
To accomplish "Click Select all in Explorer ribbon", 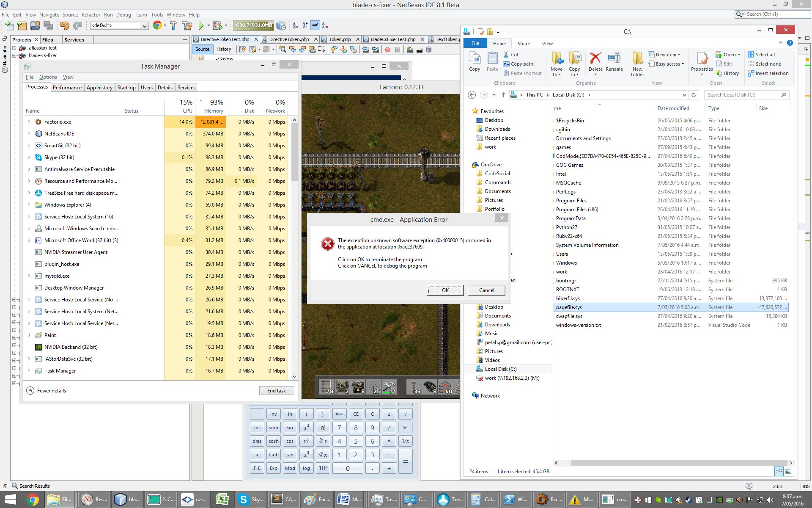I will click(x=761, y=55).
